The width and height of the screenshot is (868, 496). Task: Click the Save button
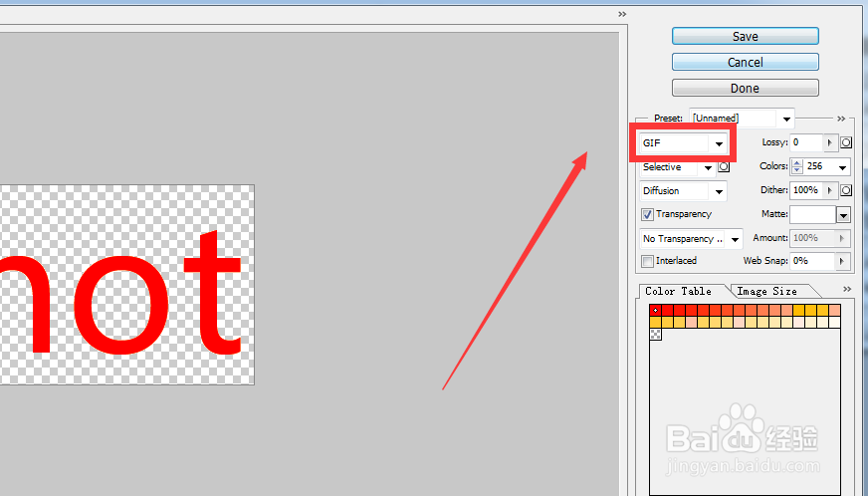coord(746,36)
